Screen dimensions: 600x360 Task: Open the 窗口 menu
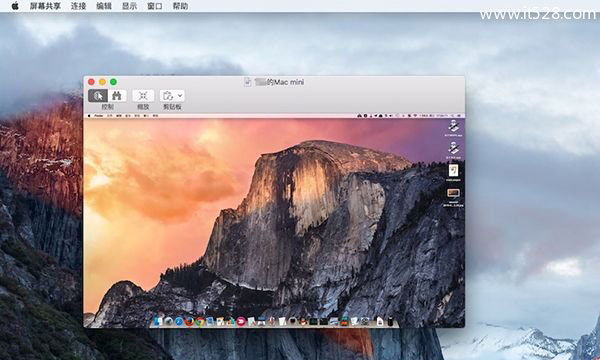[155, 6]
